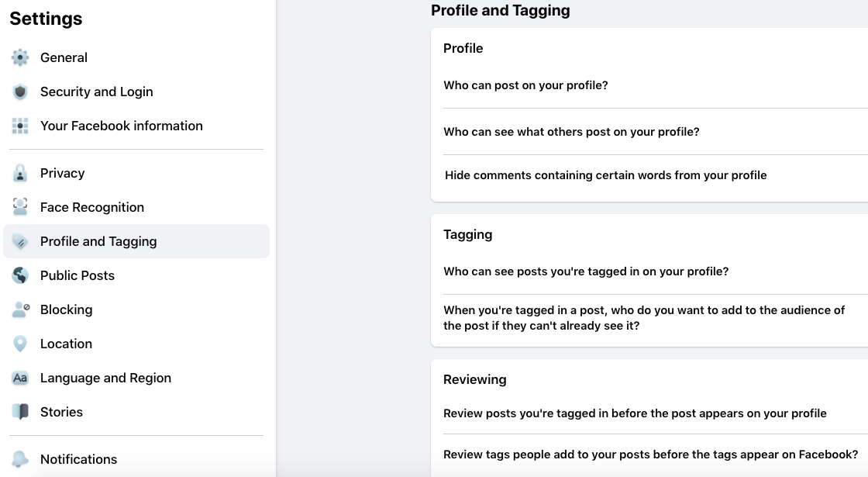Edit audience added when you're tagged setting
Screen dimensions: 868x477
[x=643, y=318]
